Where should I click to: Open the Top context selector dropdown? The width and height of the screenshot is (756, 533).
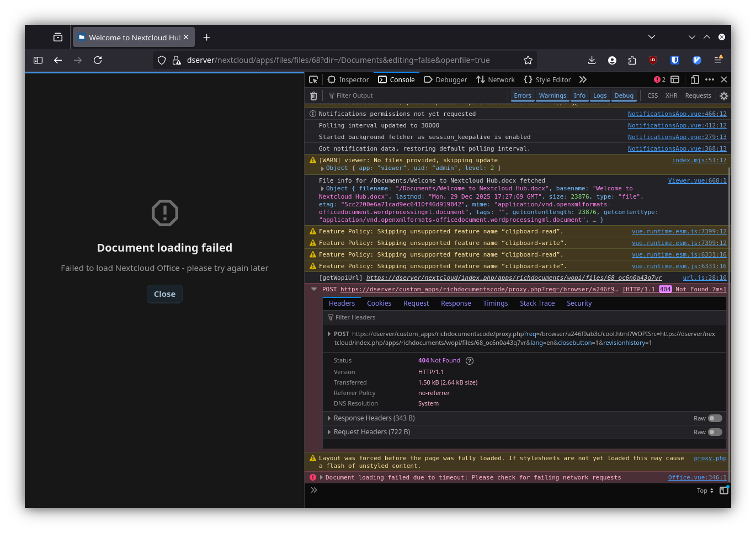[x=705, y=491]
